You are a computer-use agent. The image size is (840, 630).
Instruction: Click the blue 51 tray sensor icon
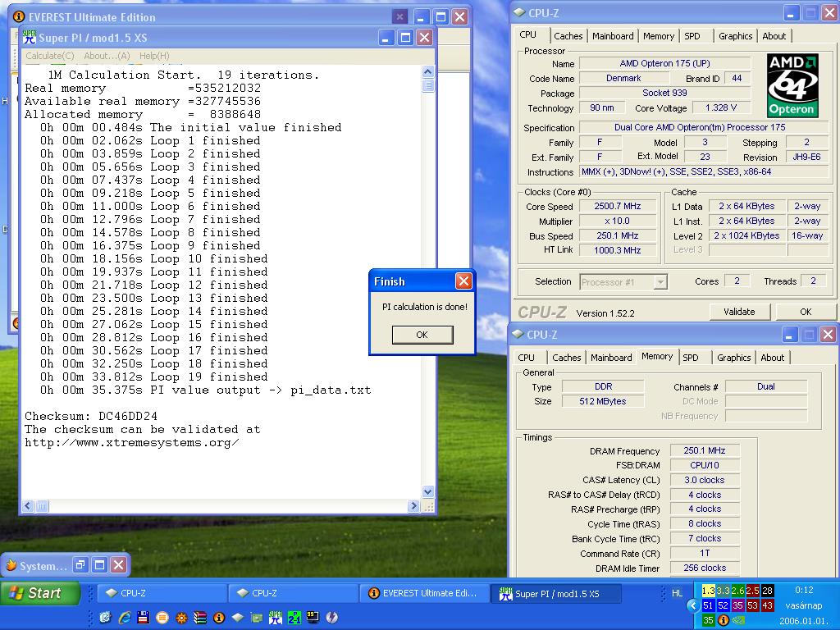point(708,605)
